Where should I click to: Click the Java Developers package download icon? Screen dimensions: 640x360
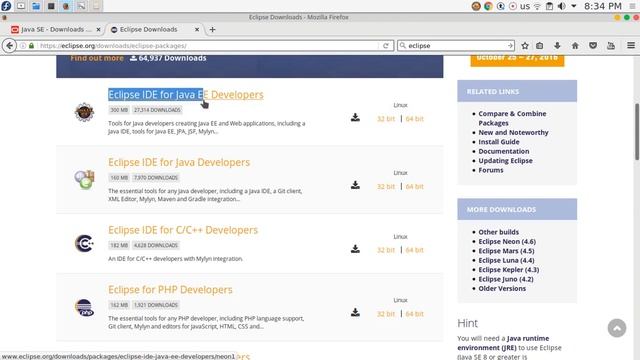coord(356,185)
